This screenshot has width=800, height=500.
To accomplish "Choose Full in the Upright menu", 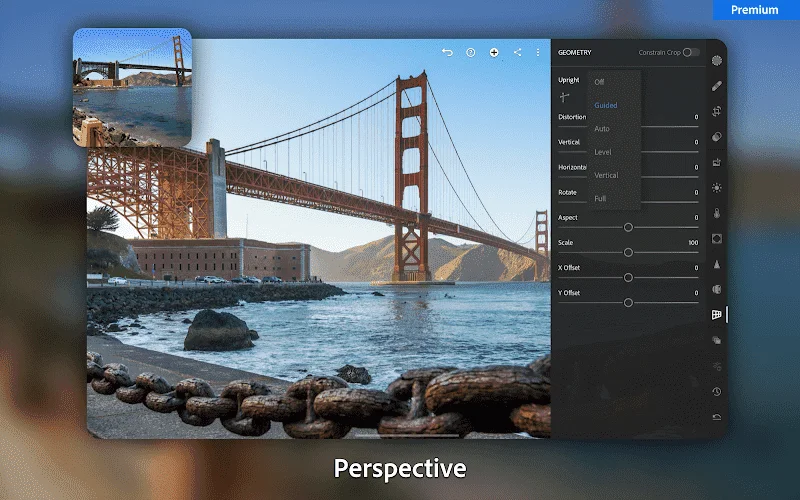I will (600, 198).
